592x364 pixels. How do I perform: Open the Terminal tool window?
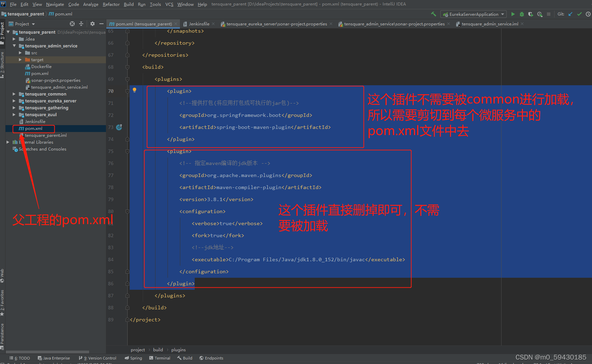coord(160,358)
